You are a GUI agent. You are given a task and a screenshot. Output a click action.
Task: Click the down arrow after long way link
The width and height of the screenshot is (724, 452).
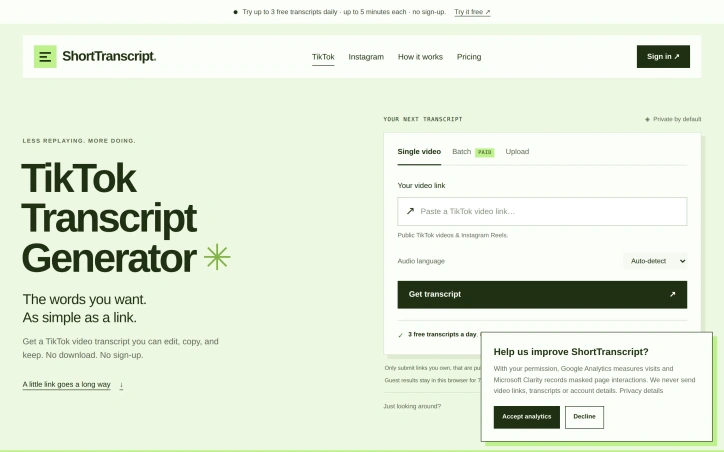[x=121, y=385]
